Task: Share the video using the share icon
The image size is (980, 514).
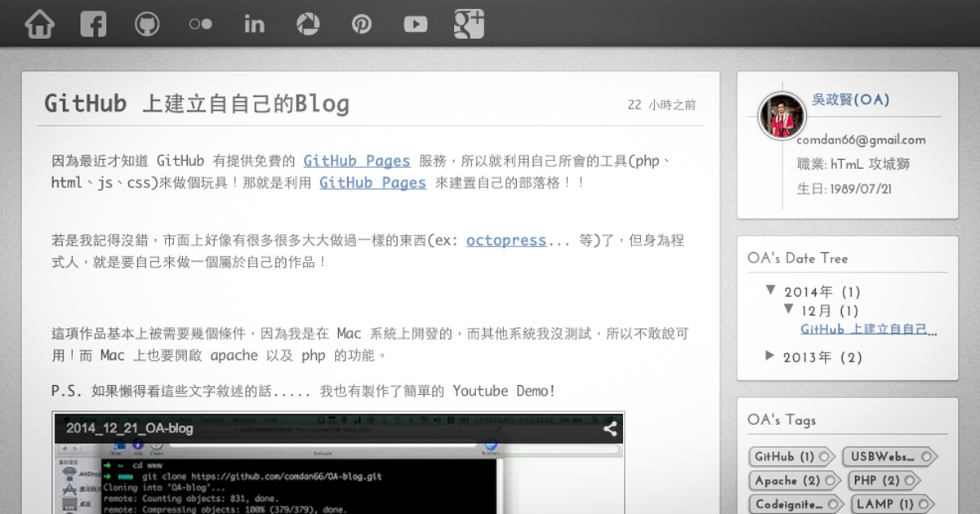Action: point(610,428)
